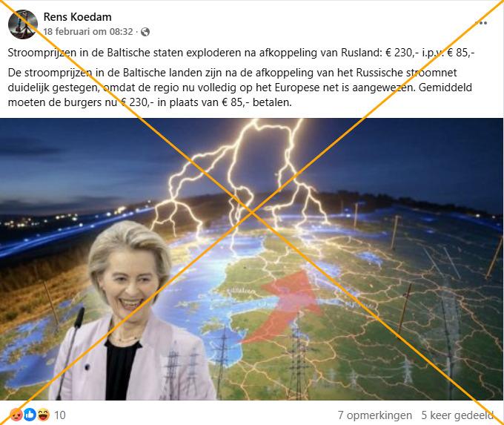Open the Rens Koedam author name link
This screenshot has width=504, height=425.
78,17
